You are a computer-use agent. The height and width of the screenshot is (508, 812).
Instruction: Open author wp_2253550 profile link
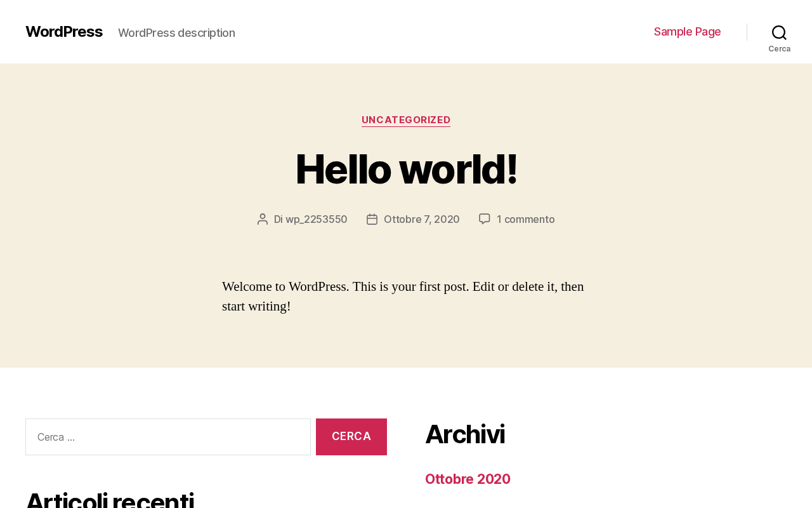[x=317, y=219]
